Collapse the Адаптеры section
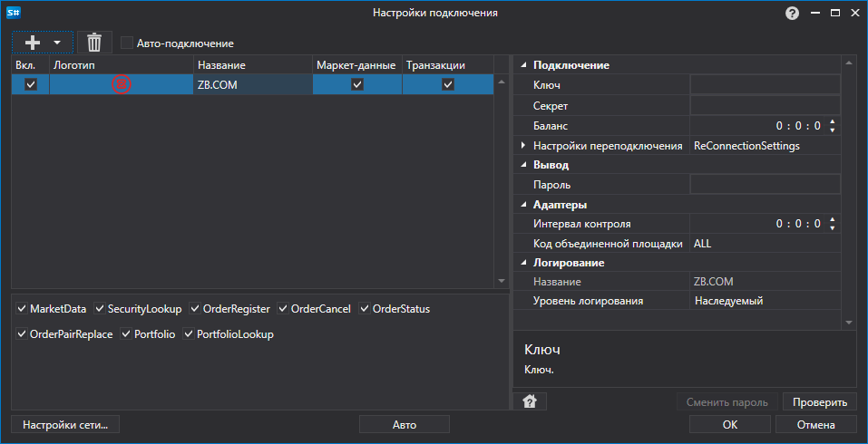The image size is (868, 444). (x=523, y=205)
